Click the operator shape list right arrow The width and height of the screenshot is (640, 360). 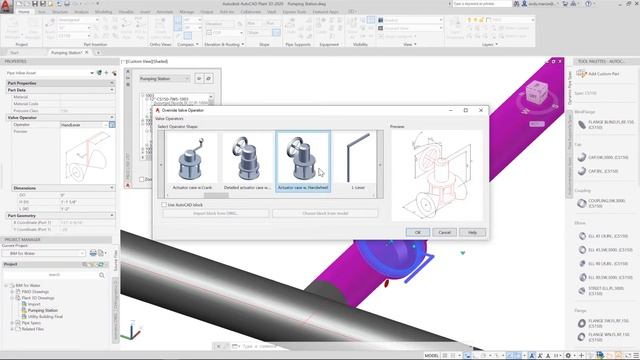coord(380,165)
